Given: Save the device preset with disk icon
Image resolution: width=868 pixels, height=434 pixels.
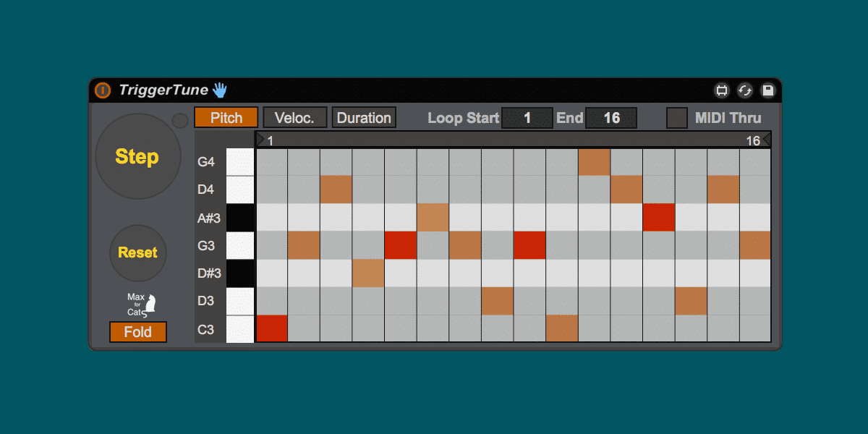Looking at the screenshot, I should (x=768, y=90).
